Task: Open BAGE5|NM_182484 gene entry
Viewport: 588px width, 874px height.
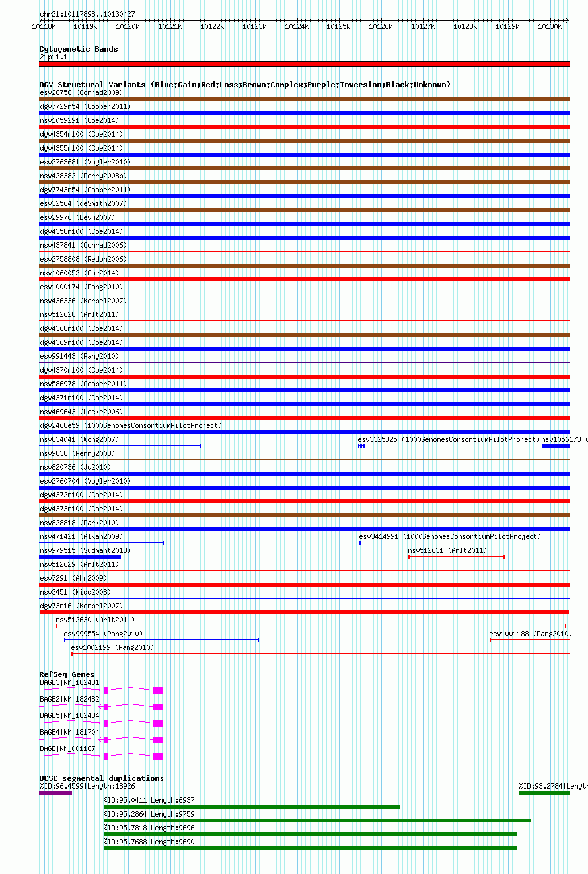Action: pos(69,715)
